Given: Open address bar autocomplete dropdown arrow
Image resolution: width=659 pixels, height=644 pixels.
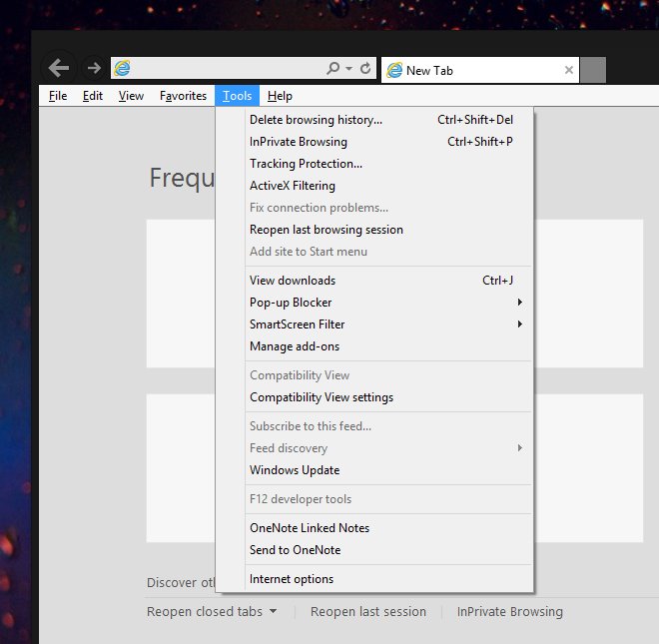Looking at the screenshot, I should point(348,69).
